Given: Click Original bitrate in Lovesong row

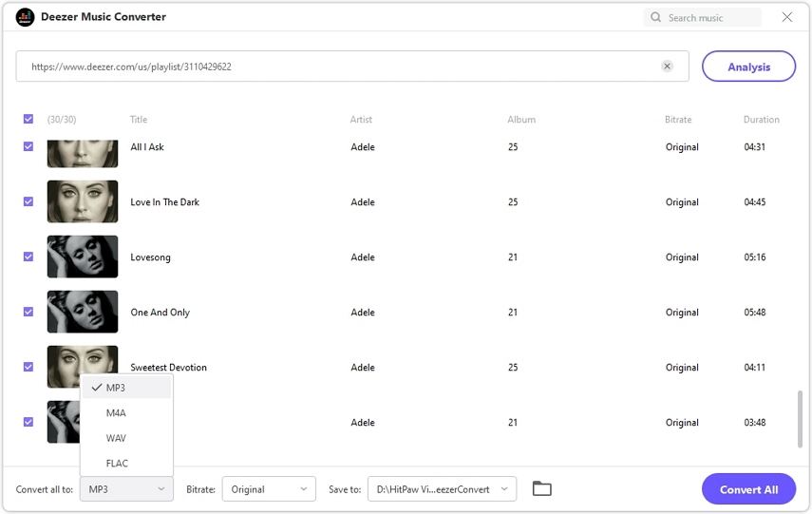Looking at the screenshot, I should [682, 257].
